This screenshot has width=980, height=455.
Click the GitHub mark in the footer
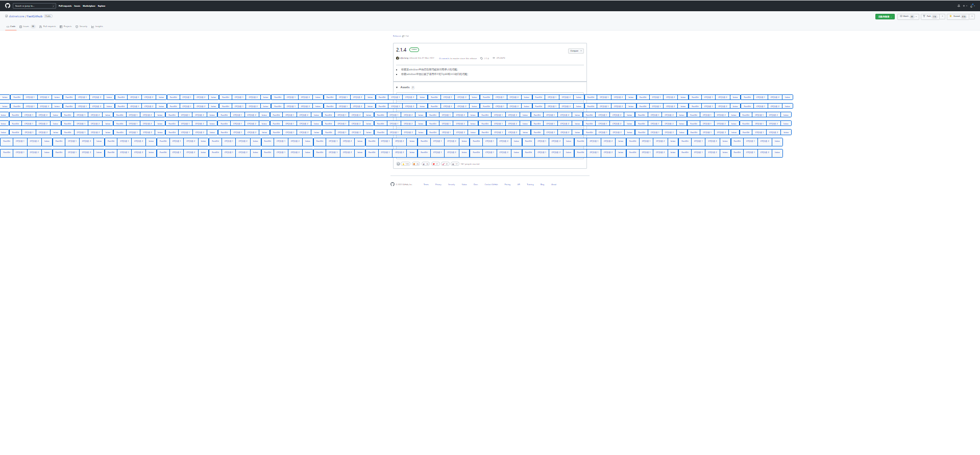coord(393,184)
